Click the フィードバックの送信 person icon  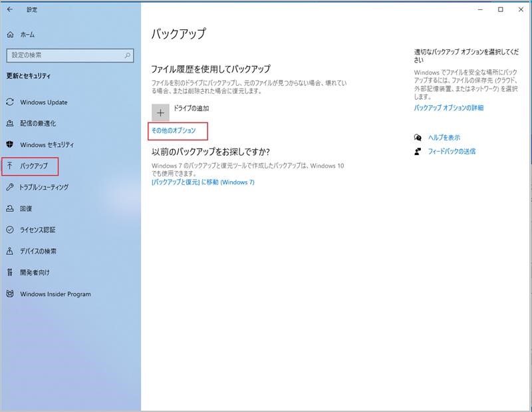tap(417, 151)
